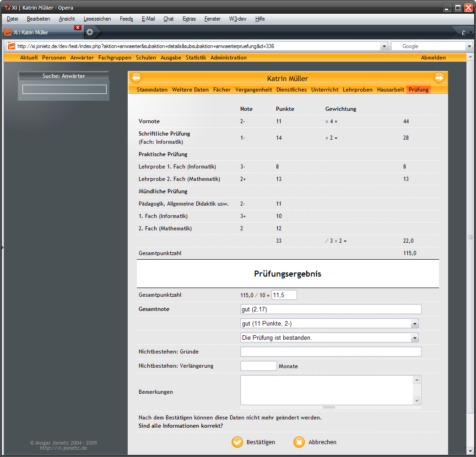Close the Xi Katrin Müller tab

[x=78, y=27]
